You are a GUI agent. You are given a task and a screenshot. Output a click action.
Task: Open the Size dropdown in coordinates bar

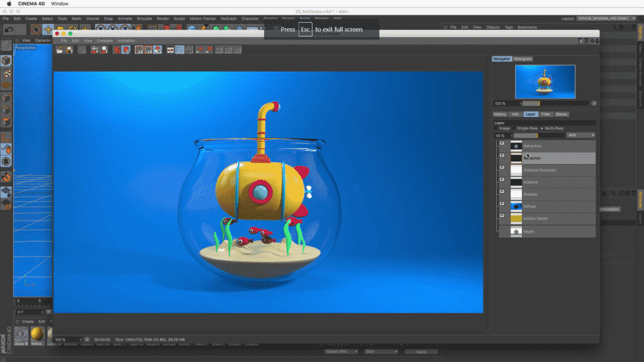click(x=381, y=352)
